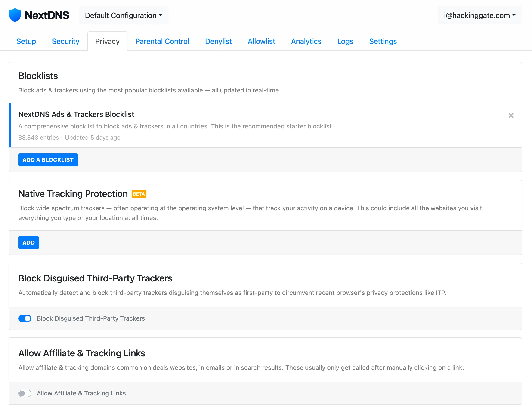Viewport: 532px width, 416px height.
Task: Switch to the Allowlist tab
Action: [261, 41]
